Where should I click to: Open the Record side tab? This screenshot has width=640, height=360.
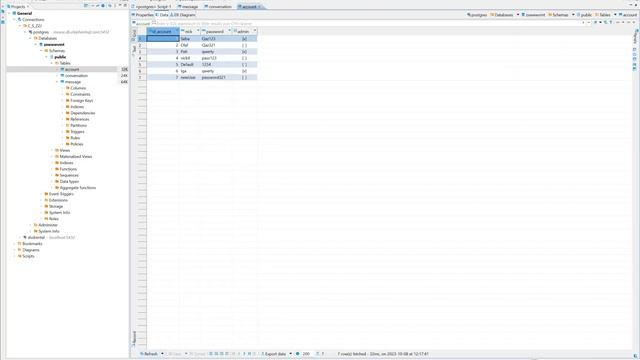pos(134,338)
